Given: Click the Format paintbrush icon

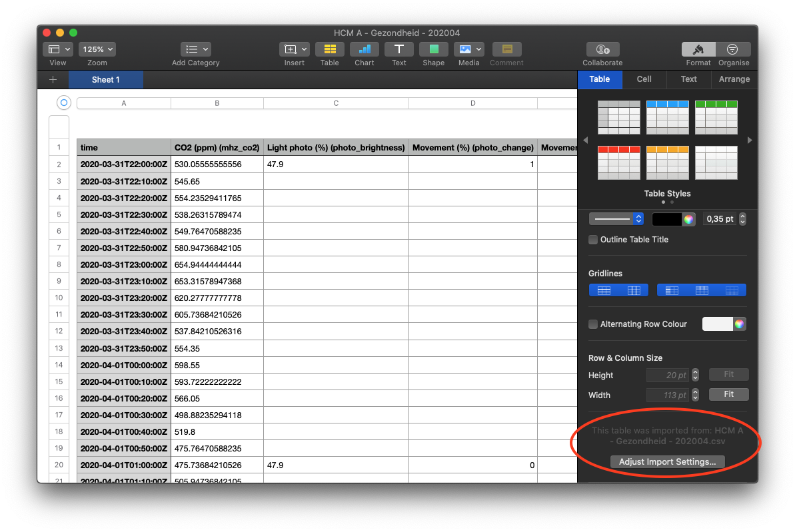Looking at the screenshot, I should tap(698, 49).
